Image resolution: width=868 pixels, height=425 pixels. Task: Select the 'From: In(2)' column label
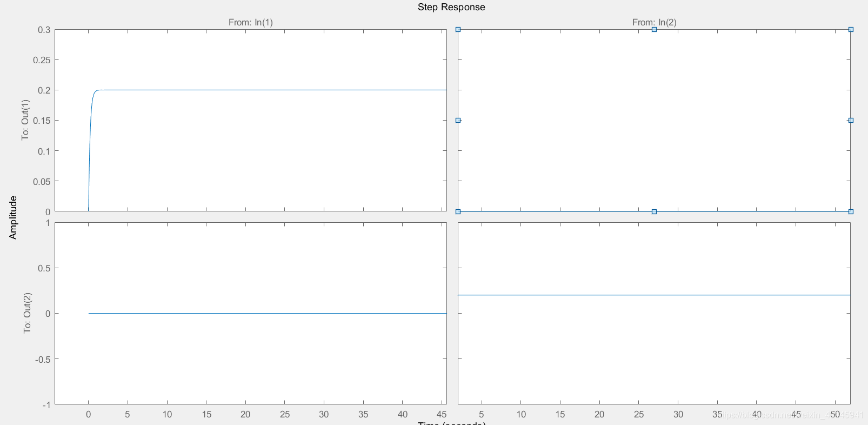pos(655,22)
